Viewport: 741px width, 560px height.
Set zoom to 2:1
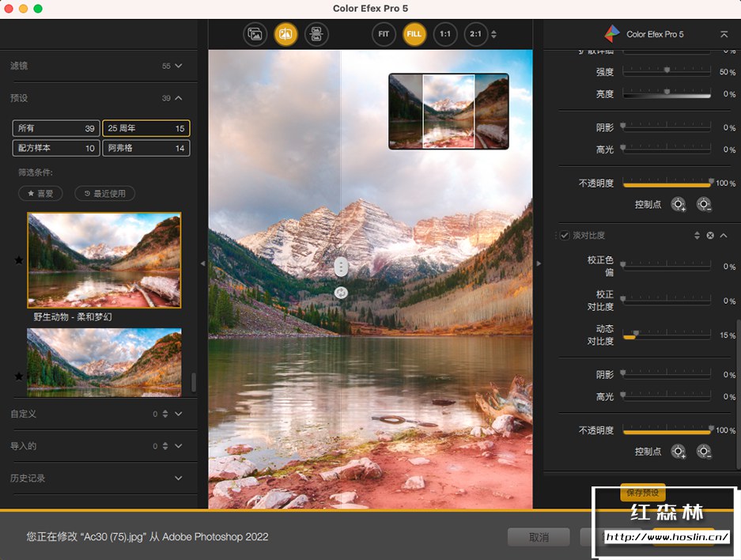click(475, 34)
